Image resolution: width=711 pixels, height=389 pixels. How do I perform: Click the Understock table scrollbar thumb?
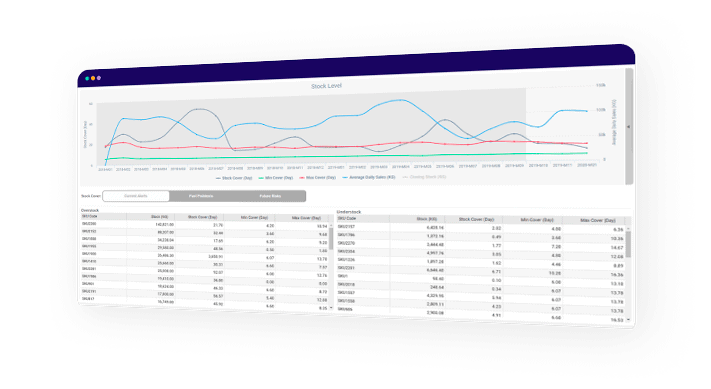[x=628, y=244]
